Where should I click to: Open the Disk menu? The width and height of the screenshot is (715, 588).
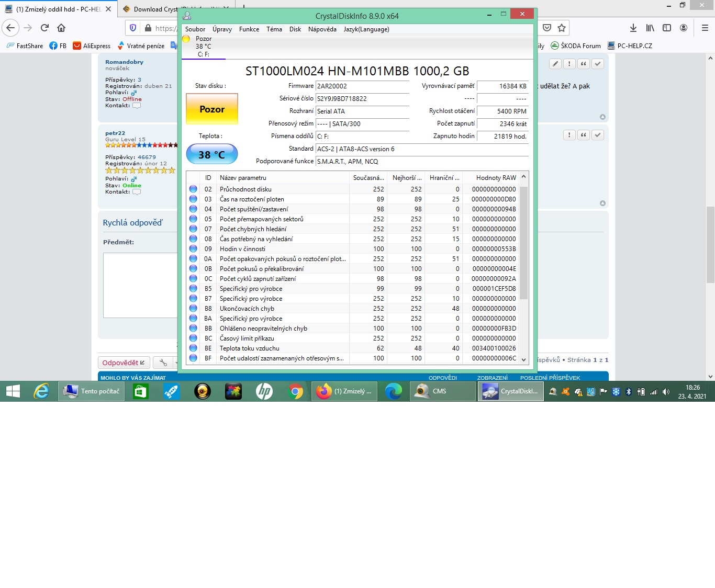[295, 29]
